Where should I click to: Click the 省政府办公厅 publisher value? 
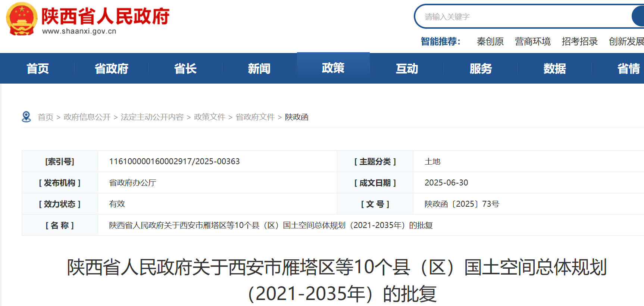[x=132, y=183]
